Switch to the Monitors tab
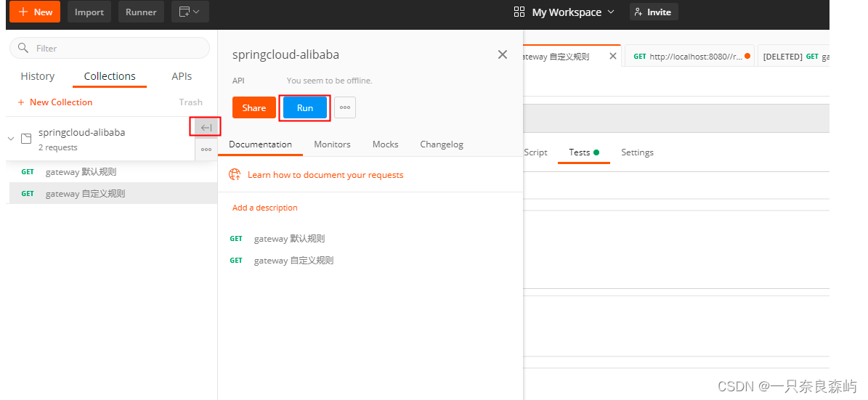 pyautogui.click(x=332, y=144)
